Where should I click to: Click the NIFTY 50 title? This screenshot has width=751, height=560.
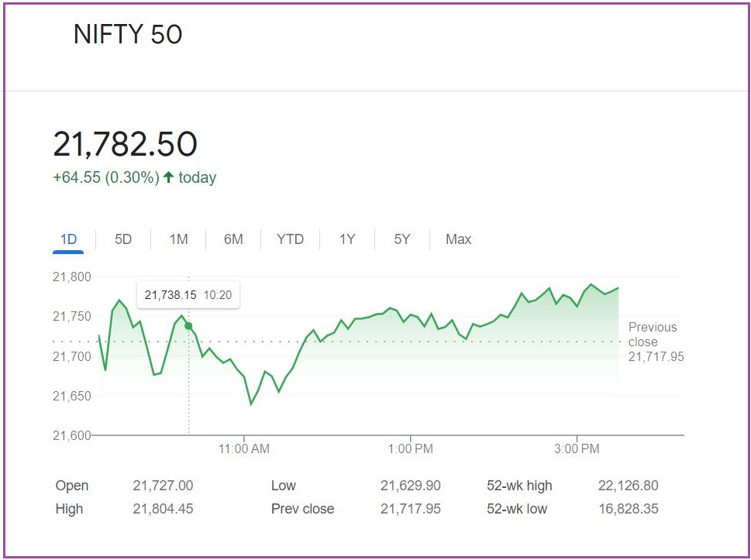128,35
